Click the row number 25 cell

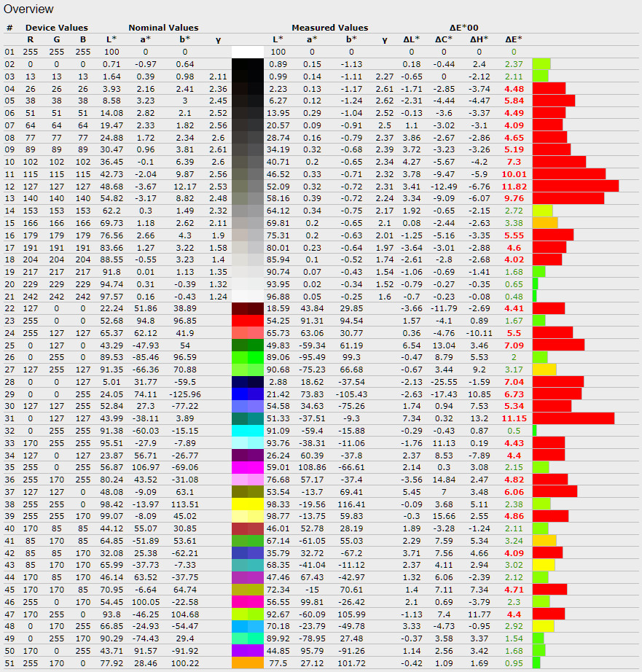[9, 345]
